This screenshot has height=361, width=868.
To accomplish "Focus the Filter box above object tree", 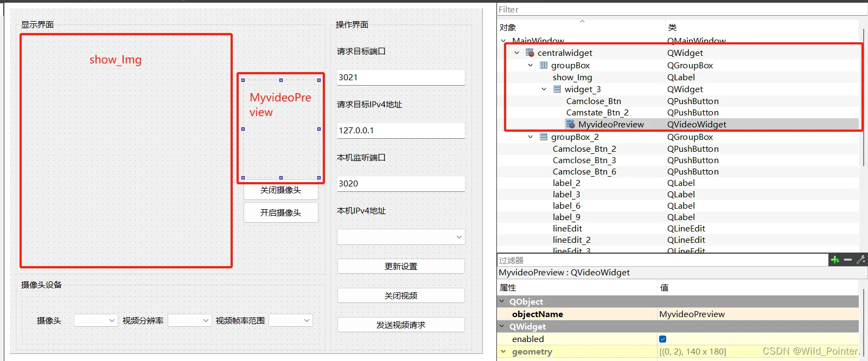I will click(682, 10).
